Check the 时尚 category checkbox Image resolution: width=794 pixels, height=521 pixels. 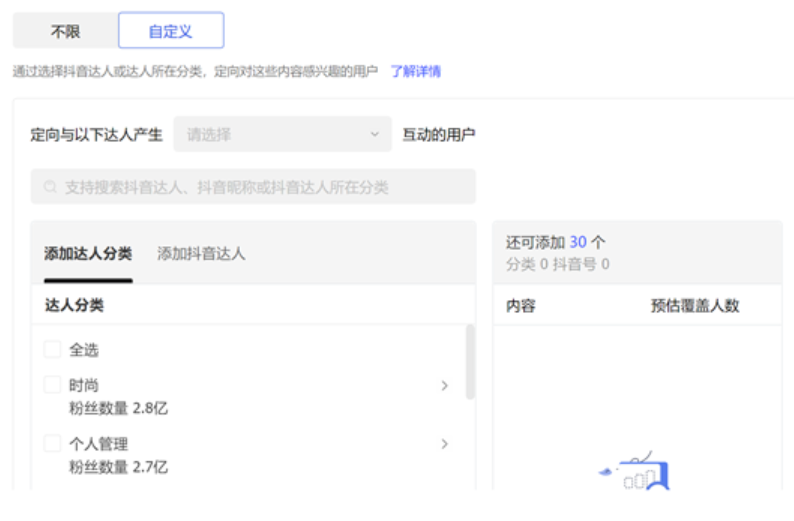(x=52, y=385)
